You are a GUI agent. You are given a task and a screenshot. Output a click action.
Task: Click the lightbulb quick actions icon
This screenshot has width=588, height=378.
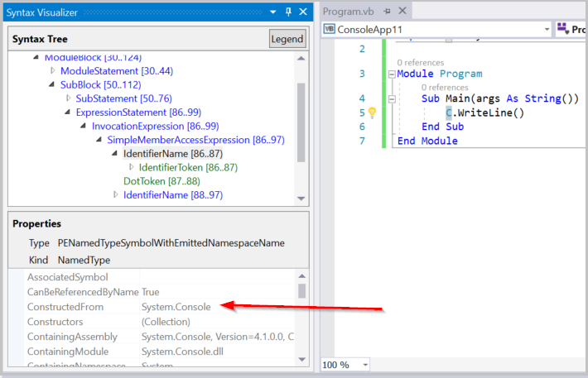point(372,112)
